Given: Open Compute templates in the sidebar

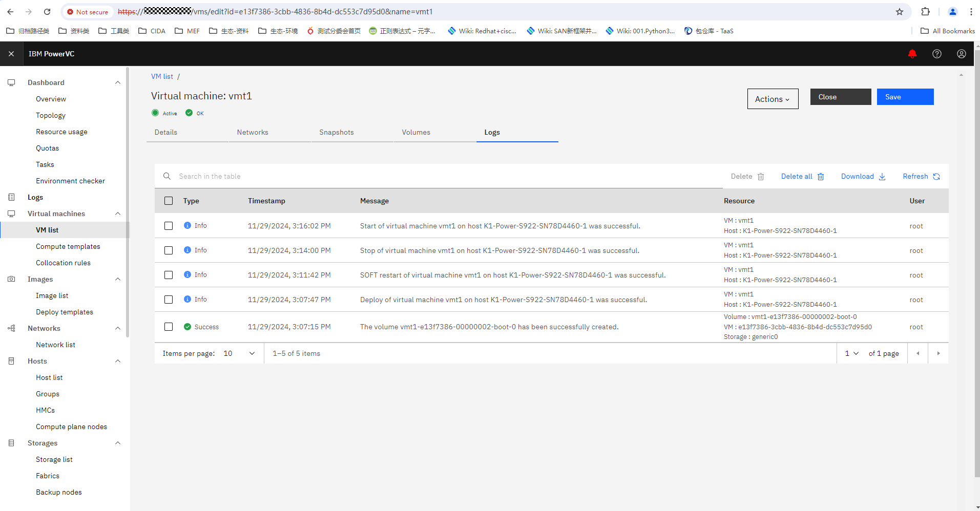Looking at the screenshot, I should (68, 246).
